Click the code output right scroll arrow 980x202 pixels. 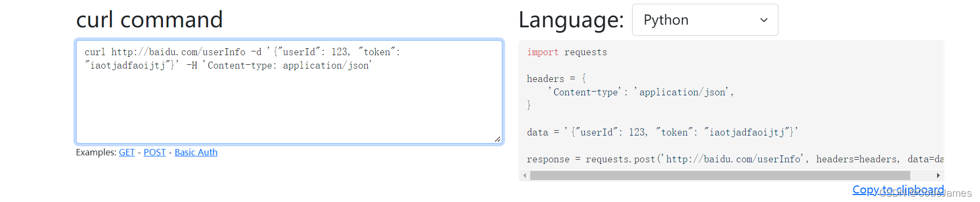coord(938,175)
